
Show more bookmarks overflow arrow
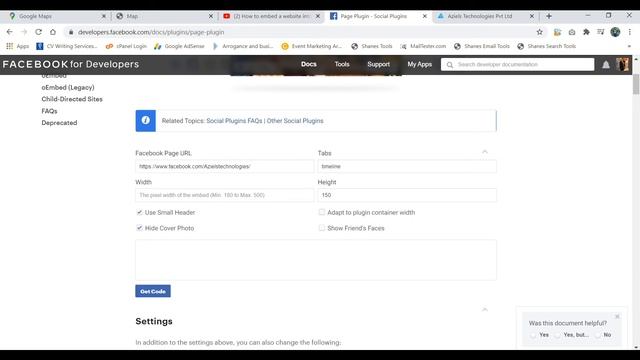click(x=629, y=46)
